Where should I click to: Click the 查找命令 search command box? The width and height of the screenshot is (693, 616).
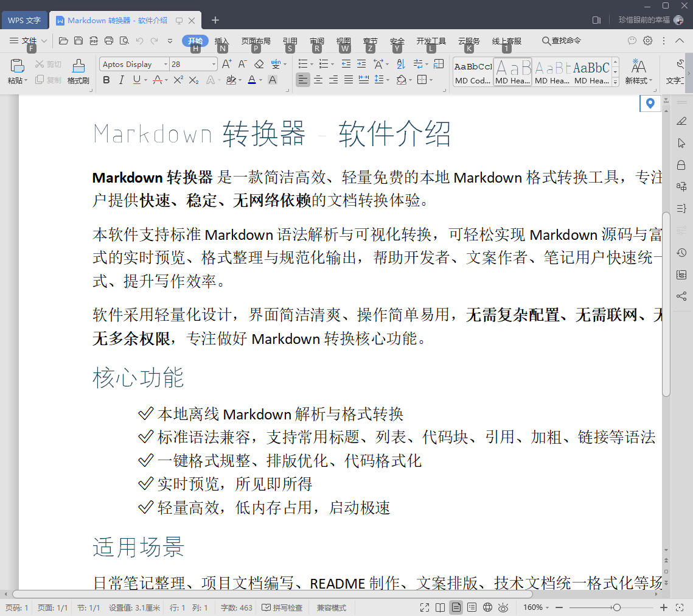coord(562,41)
